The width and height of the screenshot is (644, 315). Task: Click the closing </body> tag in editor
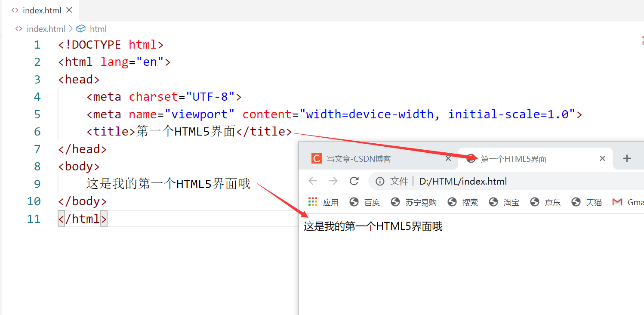click(83, 201)
